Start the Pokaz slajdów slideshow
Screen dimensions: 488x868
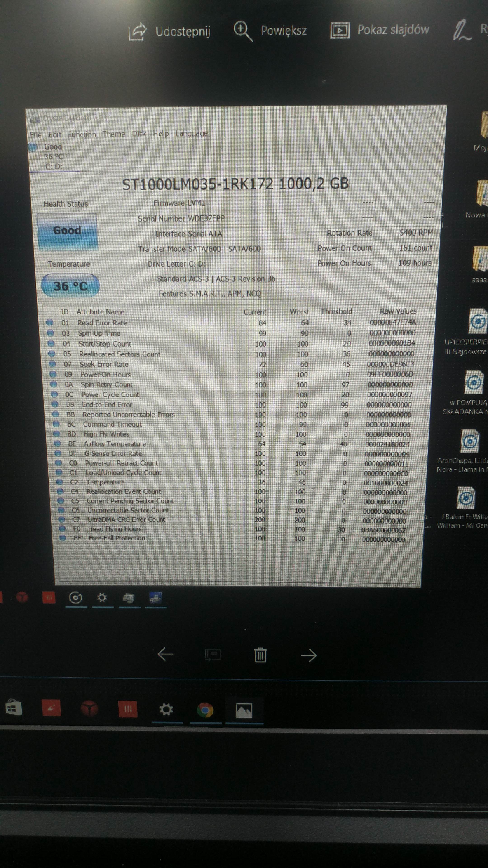(379, 30)
